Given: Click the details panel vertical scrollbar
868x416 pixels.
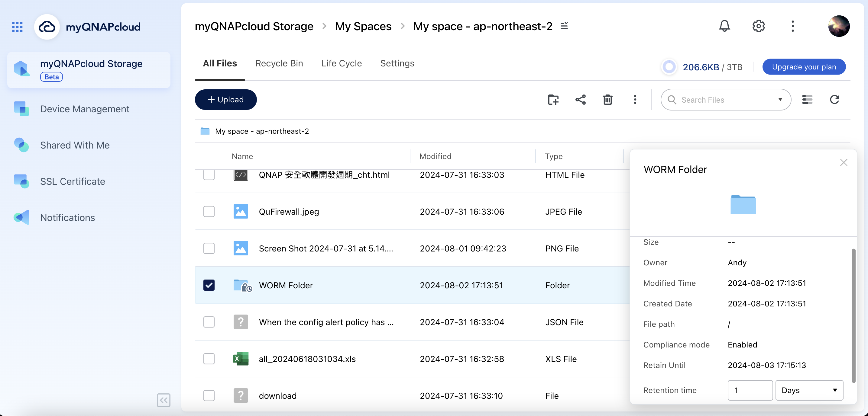Looking at the screenshot, I should (853, 315).
